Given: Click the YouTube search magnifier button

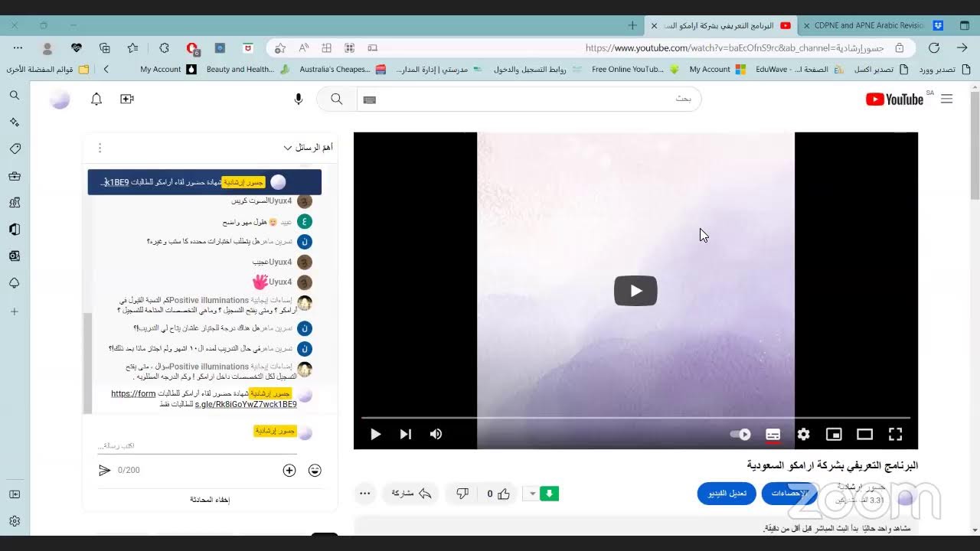Looking at the screenshot, I should point(337,99).
